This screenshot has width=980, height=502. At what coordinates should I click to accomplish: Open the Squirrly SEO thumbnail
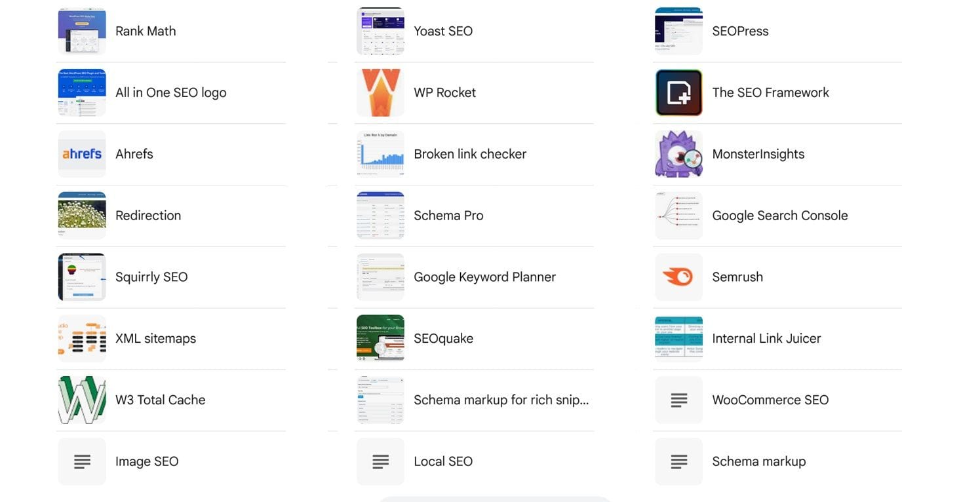point(82,277)
